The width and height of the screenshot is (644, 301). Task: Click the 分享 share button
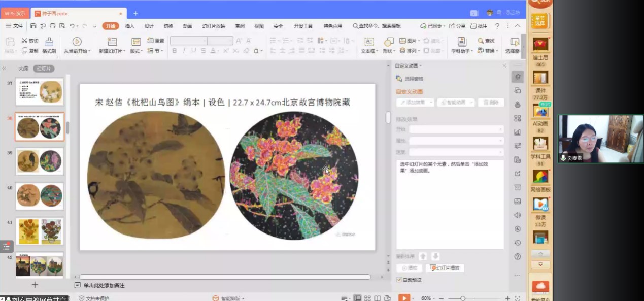tap(457, 26)
